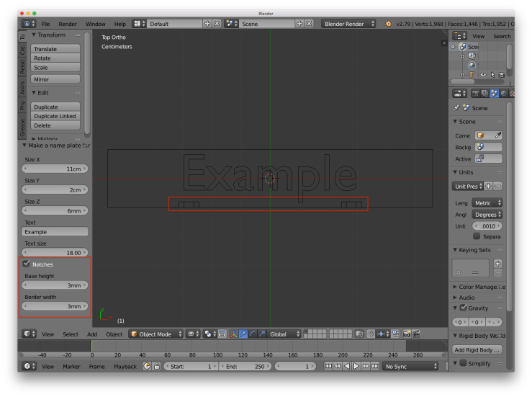This screenshot has height=397, width=532.
Task: Toggle the Gravity checkbox
Action: [x=463, y=308]
